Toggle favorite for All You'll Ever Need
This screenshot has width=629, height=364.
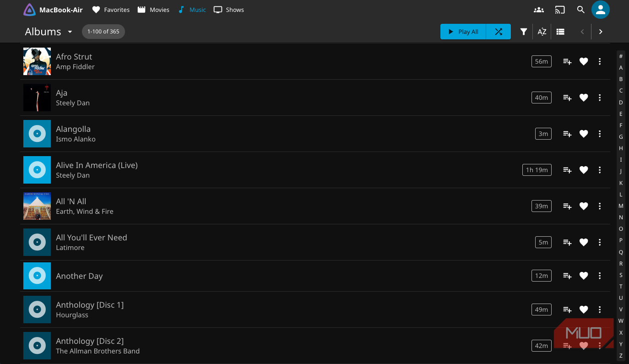point(584,242)
